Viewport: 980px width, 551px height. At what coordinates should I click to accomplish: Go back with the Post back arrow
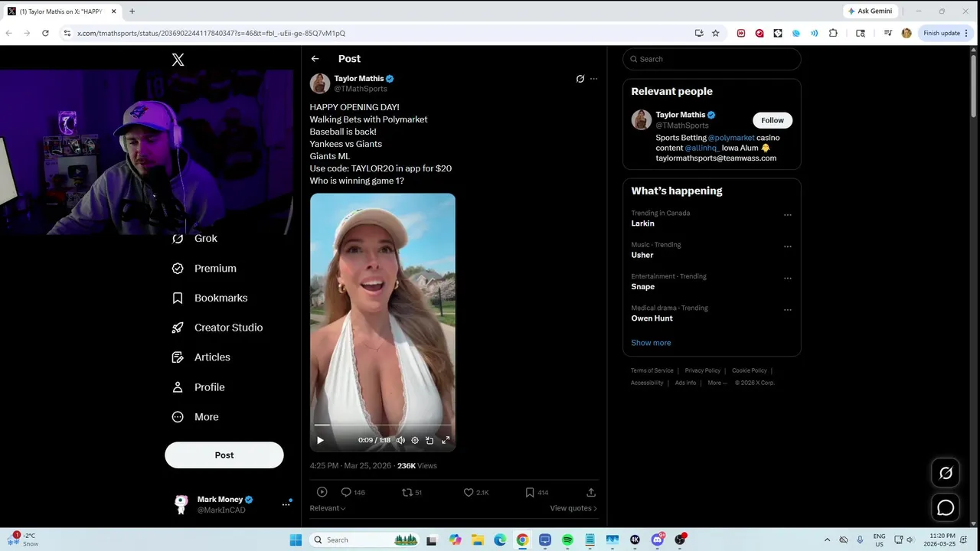[x=315, y=59]
